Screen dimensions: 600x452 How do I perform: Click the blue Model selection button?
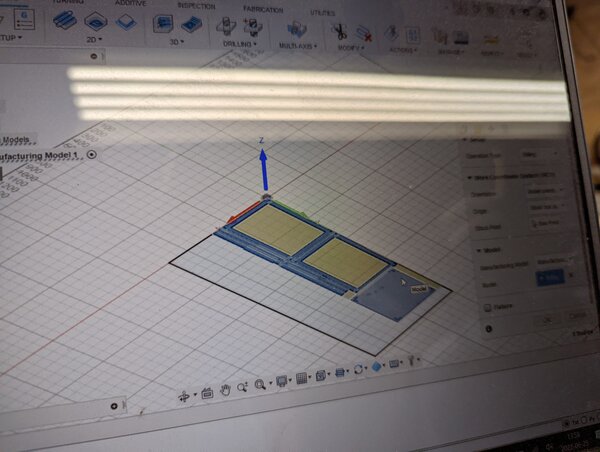point(550,277)
